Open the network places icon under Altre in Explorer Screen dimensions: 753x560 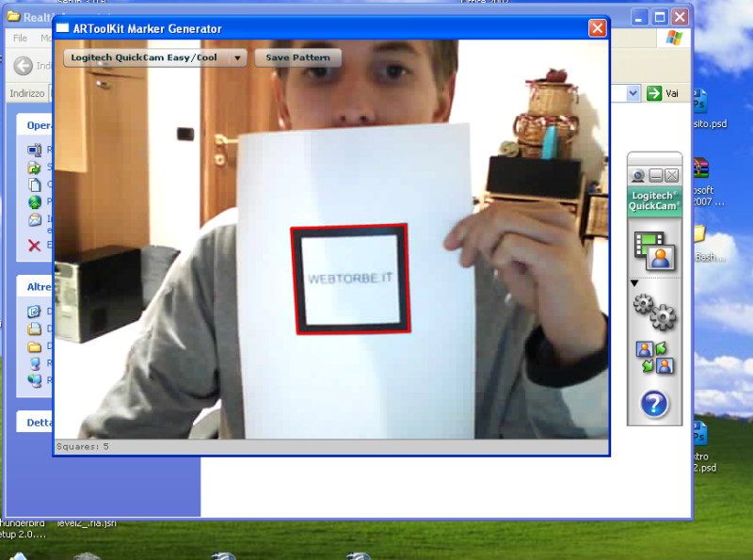tap(34, 380)
